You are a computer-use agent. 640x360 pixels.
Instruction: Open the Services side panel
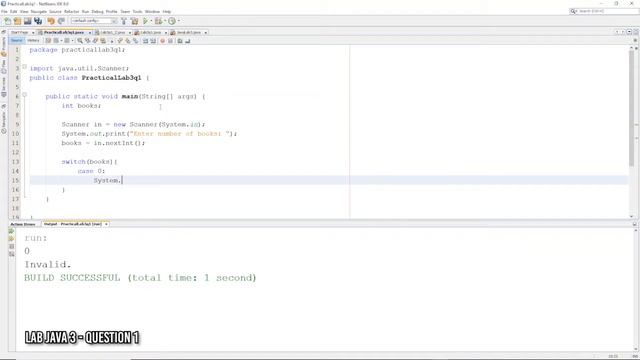pyautogui.click(x=4, y=87)
